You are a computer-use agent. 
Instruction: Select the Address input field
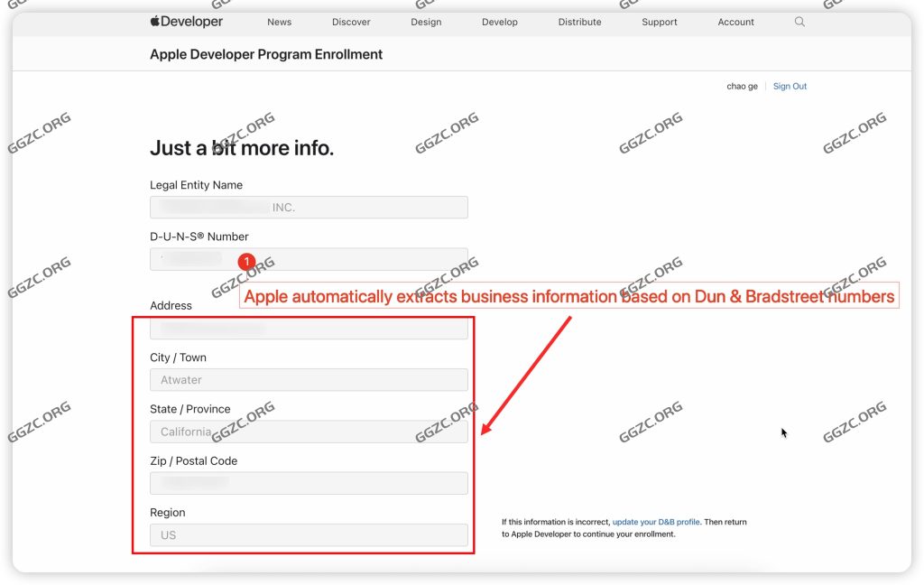click(x=309, y=328)
